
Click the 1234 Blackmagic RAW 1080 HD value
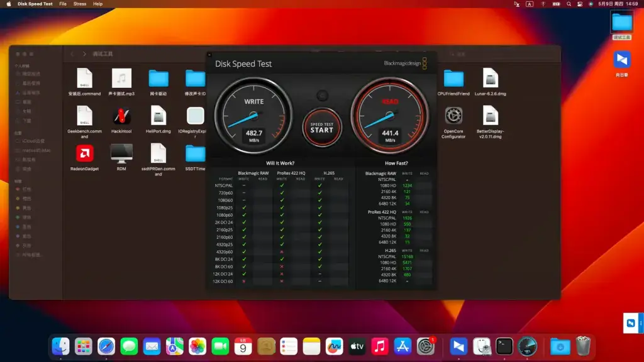[407, 185]
